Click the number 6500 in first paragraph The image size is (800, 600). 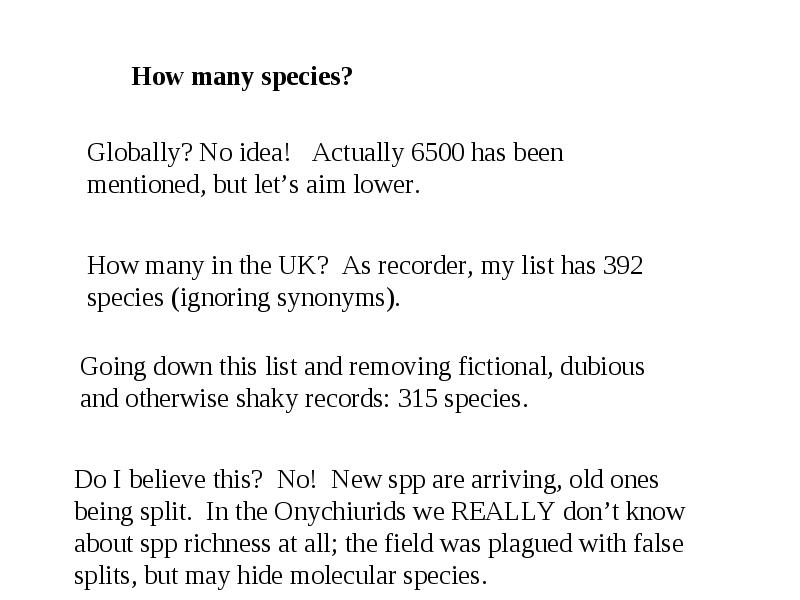(438, 152)
